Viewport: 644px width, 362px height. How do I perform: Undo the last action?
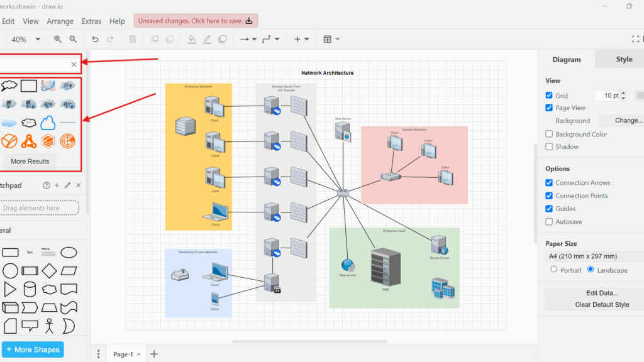click(x=95, y=39)
